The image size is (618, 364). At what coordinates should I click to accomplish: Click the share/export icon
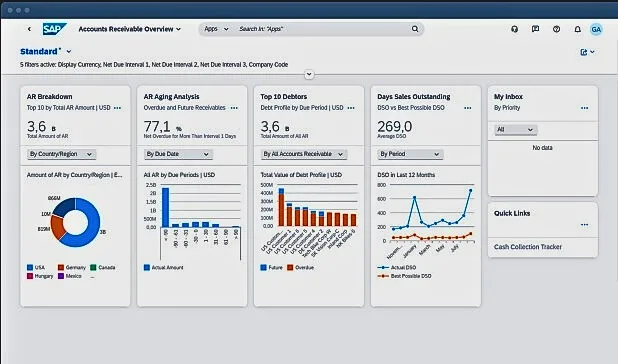pos(584,52)
